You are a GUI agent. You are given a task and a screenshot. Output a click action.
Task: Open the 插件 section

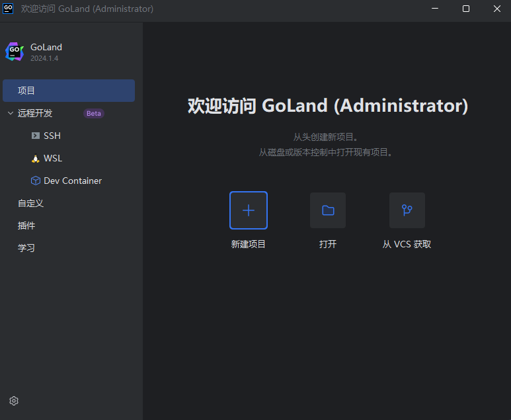tap(26, 226)
